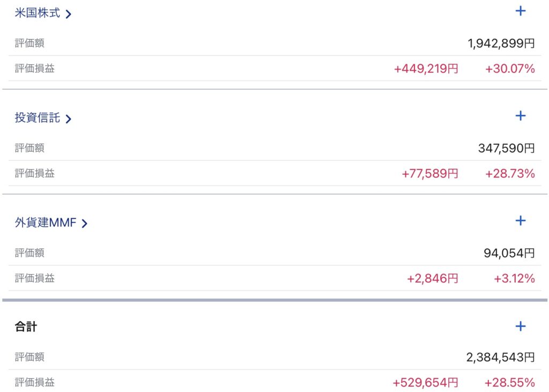Click the plus icon for 投資信託
The image size is (549, 392).
point(520,116)
